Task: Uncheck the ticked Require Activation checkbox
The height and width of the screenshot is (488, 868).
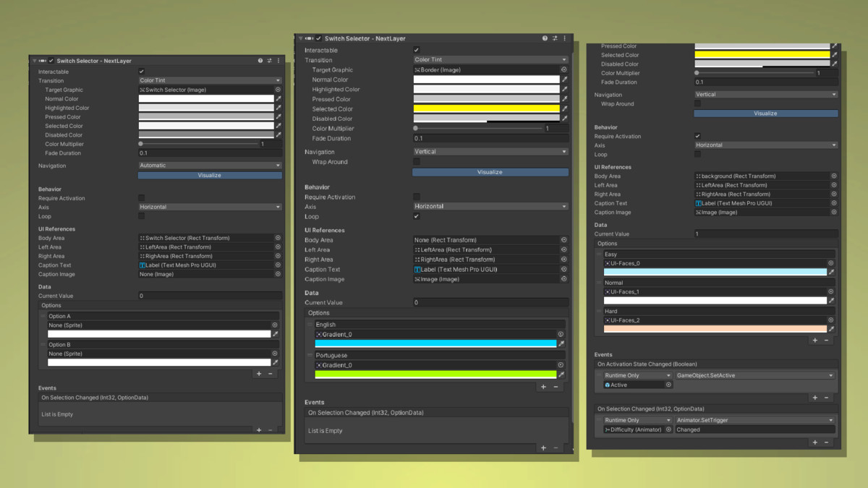Action: pyautogui.click(x=697, y=136)
